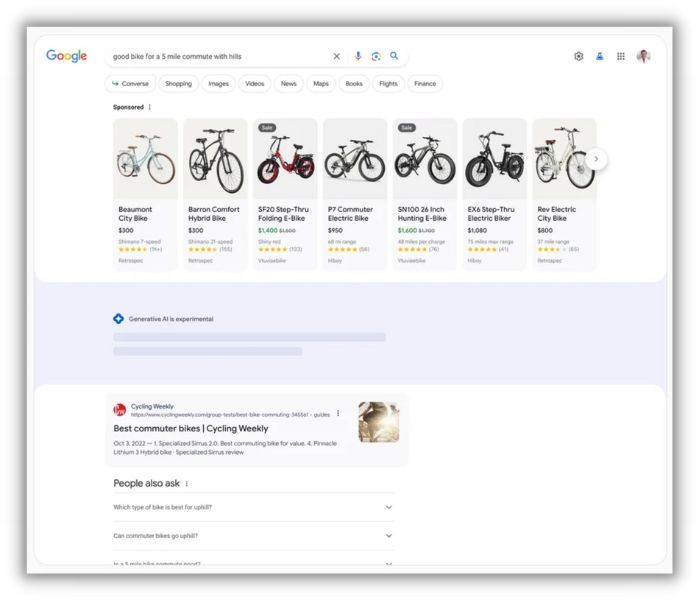Show next sponsored products arrow
The width and height of the screenshot is (698, 600).
point(597,159)
